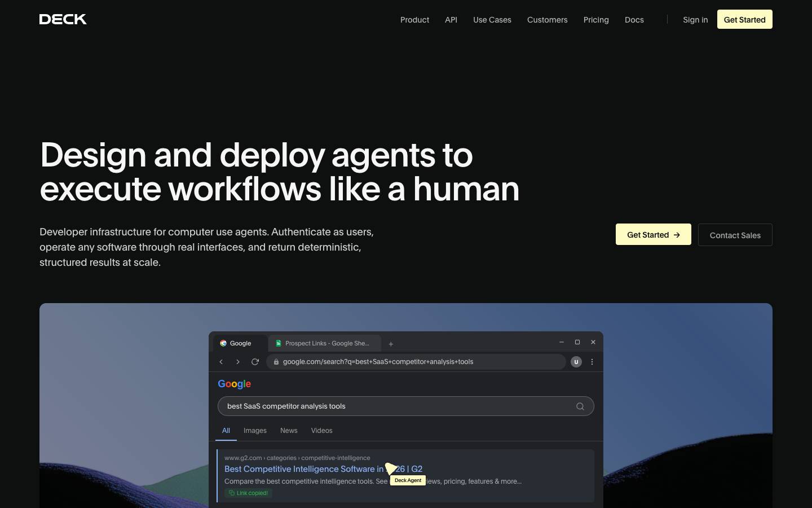
Task: Minimize the demo browser window
Action: 562,342
